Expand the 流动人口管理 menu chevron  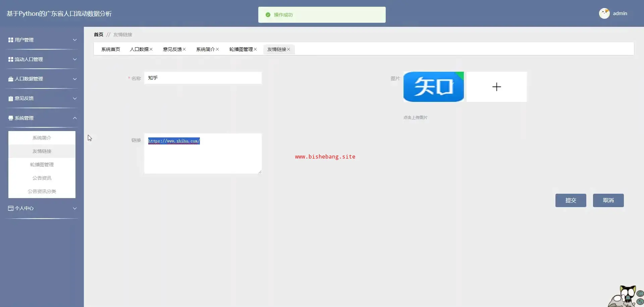pos(75,59)
